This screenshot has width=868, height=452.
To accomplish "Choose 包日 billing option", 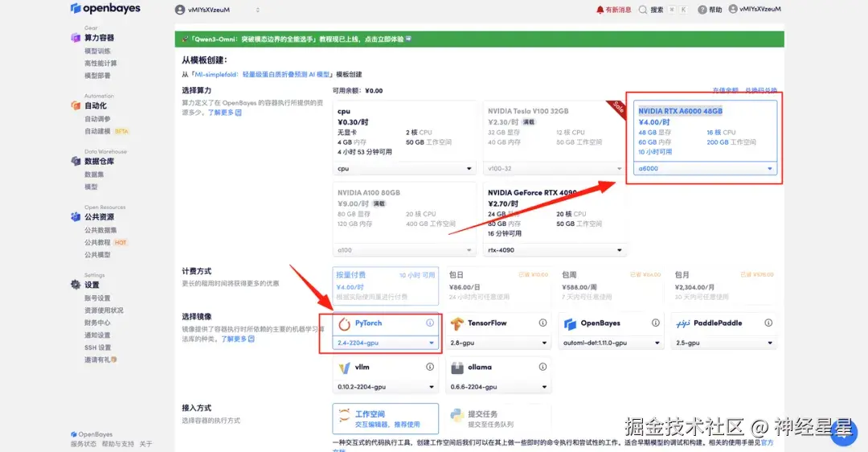I will (498, 286).
